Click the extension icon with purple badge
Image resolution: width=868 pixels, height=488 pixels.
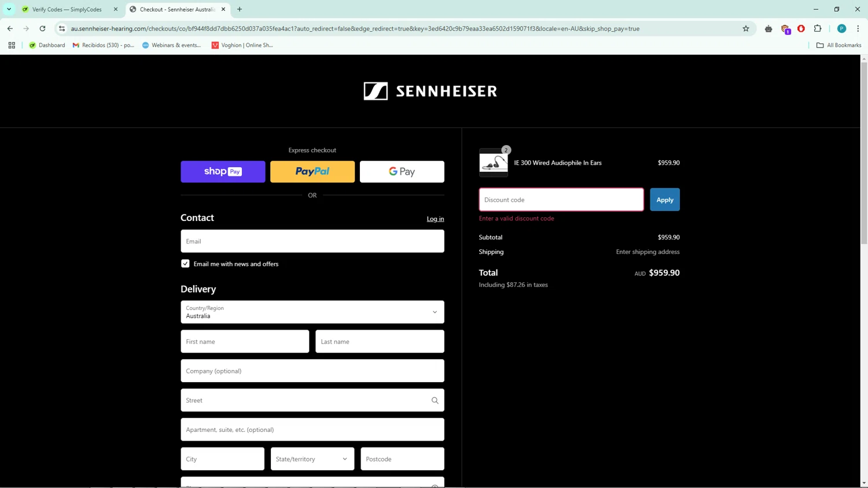[785, 29]
